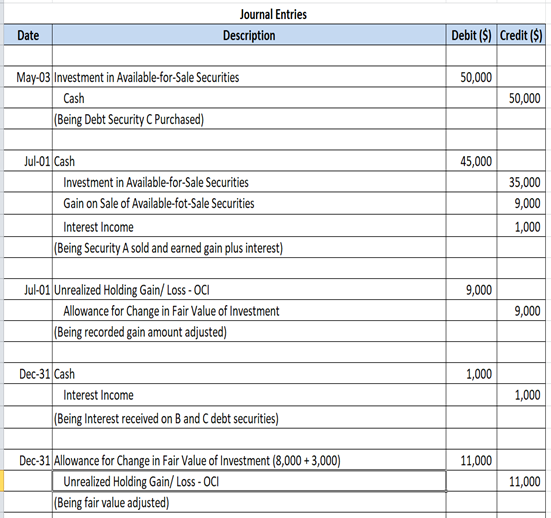The image size is (551, 518).
Task: Select the 35,000 credit amount cell
Action: (x=521, y=182)
